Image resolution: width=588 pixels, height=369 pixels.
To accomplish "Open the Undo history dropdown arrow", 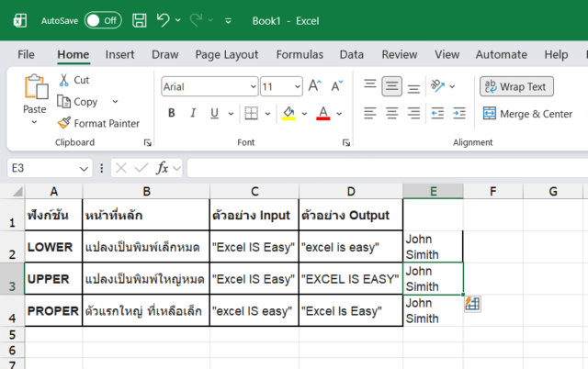I will [177, 20].
